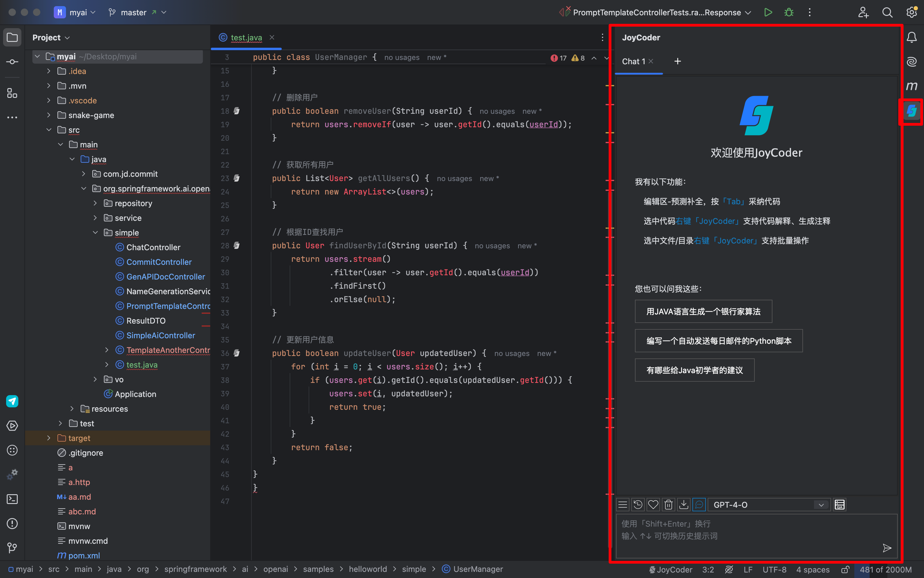Open the Maven tool window
Viewport: 924px width, 578px height.
coord(911,86)
